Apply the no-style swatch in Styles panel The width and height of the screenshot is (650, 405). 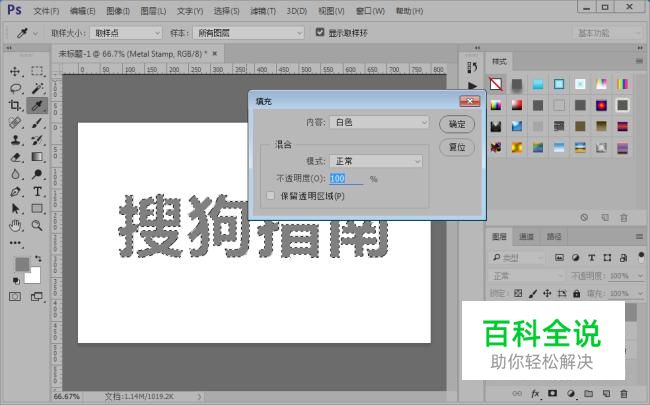(x=495, y=84)
